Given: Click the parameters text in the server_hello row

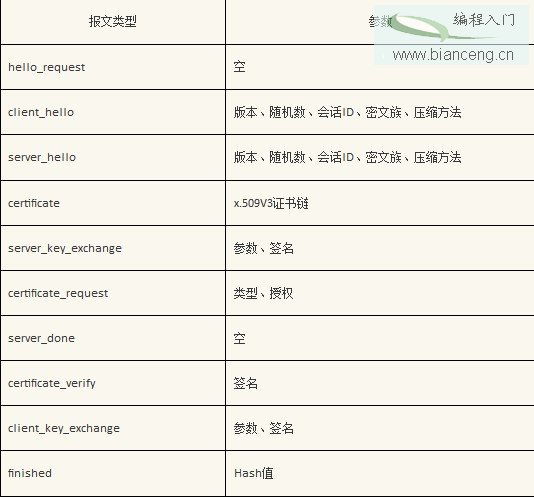Looking at the screenshot, I should 347,157.
